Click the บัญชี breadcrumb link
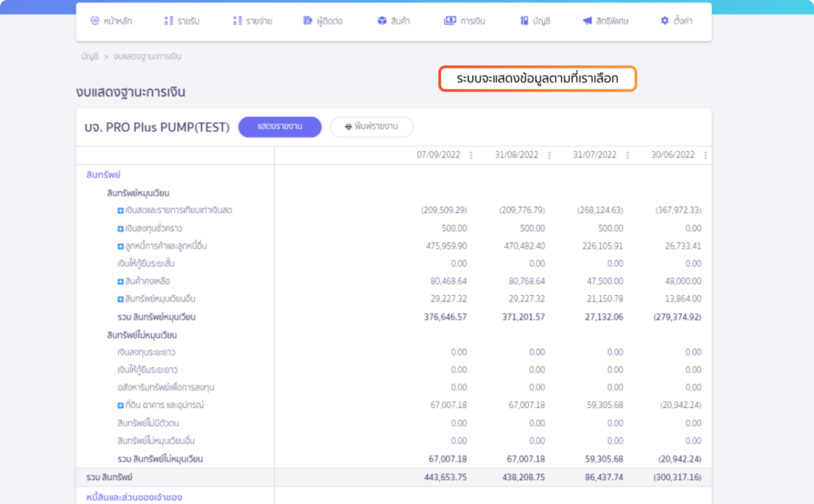814x504 pixels. coord(90,56)
